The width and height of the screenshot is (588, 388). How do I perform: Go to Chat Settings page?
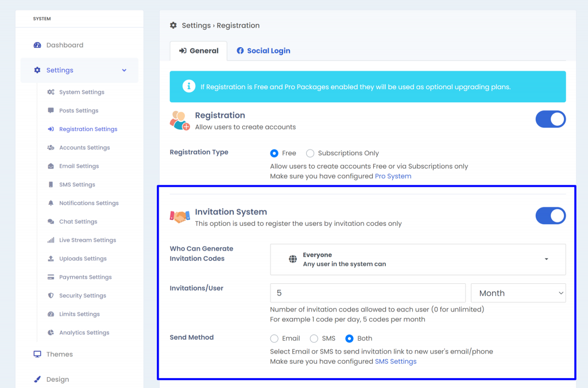78,221
